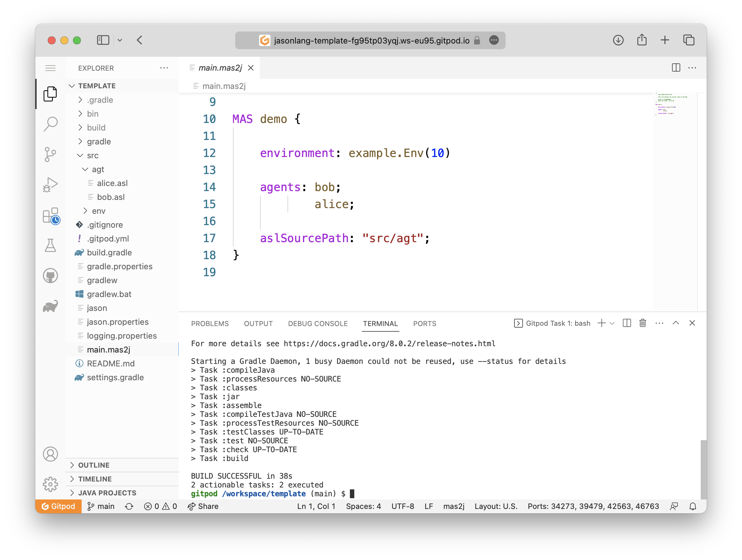Switch to the OUTPUT tab
The width and height of the screenshot is (742, 560).
258,324
